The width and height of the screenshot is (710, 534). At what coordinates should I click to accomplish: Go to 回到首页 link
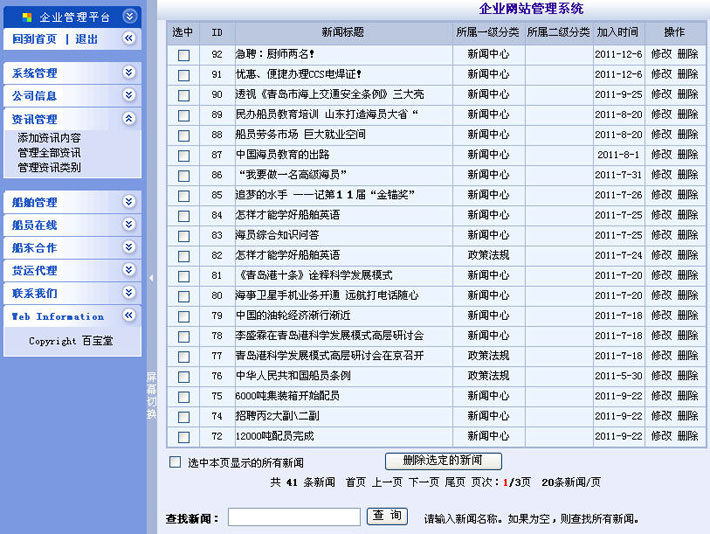click(x=34, y=39)
